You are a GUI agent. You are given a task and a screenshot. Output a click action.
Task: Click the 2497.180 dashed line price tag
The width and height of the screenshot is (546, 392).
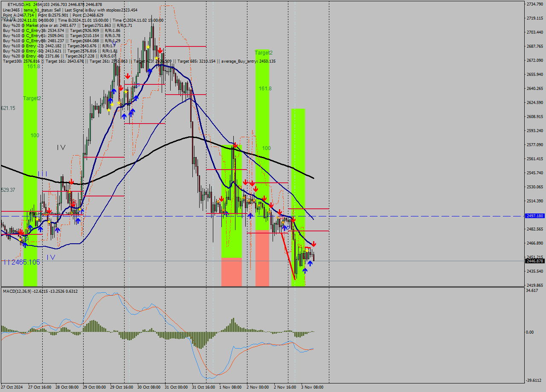click(535, 216)
